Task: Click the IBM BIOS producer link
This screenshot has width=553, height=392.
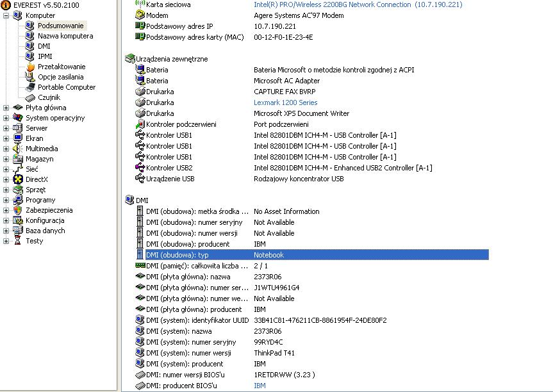Action: pyautogui.click(x=260, y=386)
